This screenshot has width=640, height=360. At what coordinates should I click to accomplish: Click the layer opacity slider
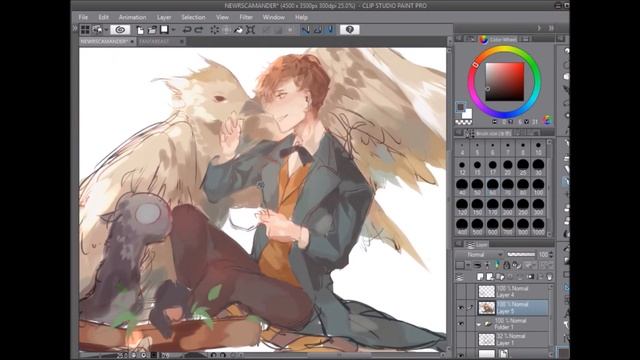(x=521, y=254)
